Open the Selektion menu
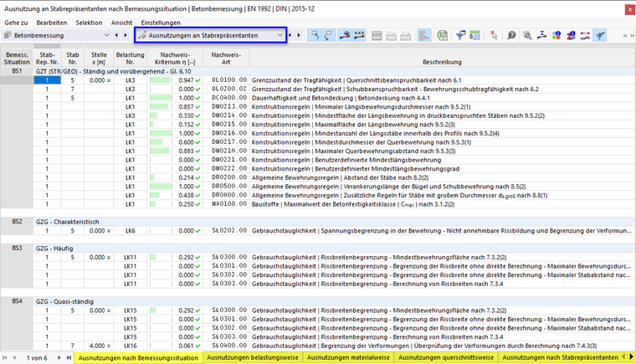The width and height of the screenshot is (636, 364). (x=89, y=23)
